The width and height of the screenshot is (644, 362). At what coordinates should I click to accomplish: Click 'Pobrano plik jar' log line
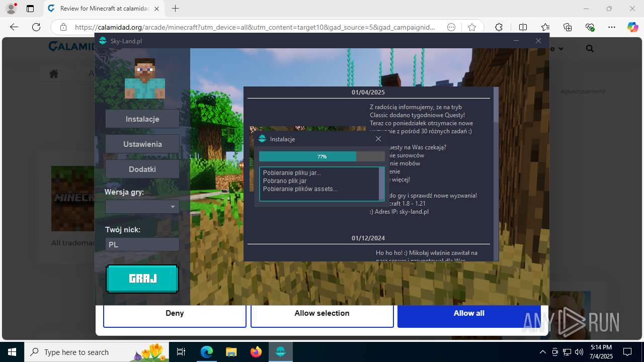point(285,181)
